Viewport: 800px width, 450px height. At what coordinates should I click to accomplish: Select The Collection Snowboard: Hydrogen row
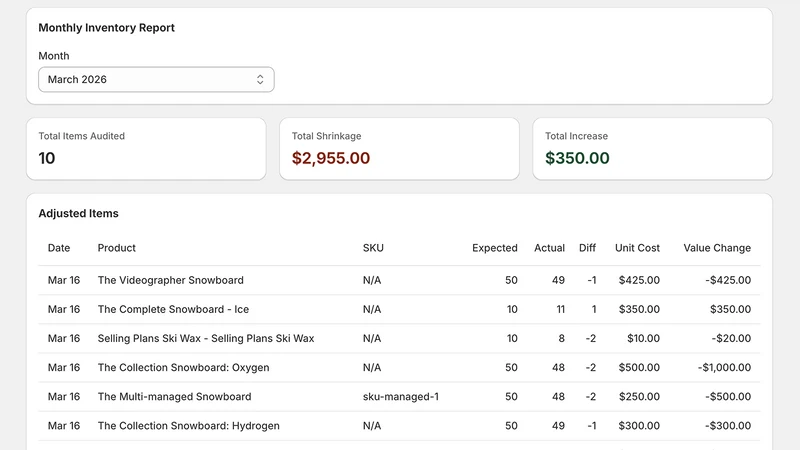(399, 426)
